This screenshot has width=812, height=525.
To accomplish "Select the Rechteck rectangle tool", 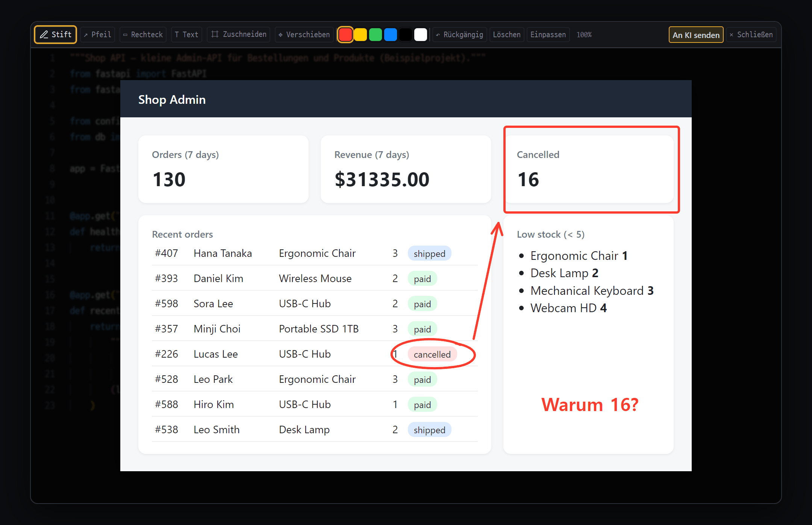I will tap(143, 35).
